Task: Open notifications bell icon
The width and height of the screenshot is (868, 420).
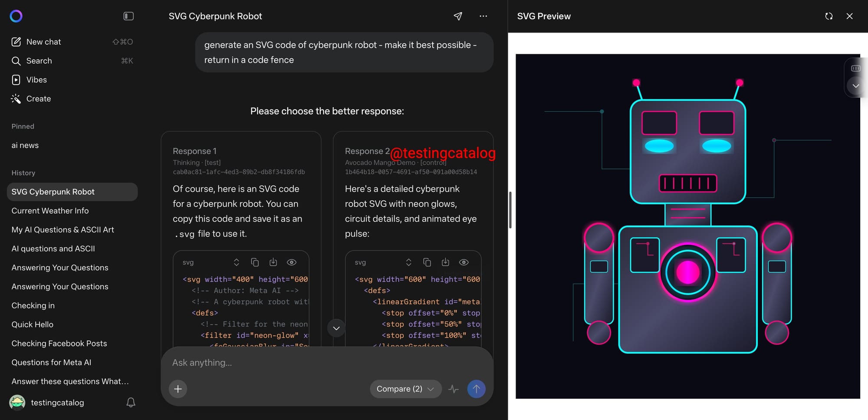Action: 131,403
